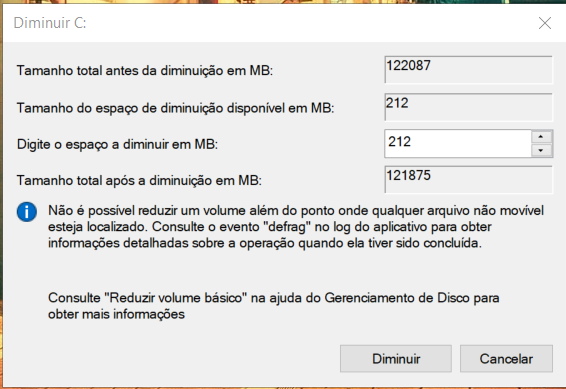The image size is (566, 389).
Task: Click the blue information icon
Action: [x=27, y=212]
